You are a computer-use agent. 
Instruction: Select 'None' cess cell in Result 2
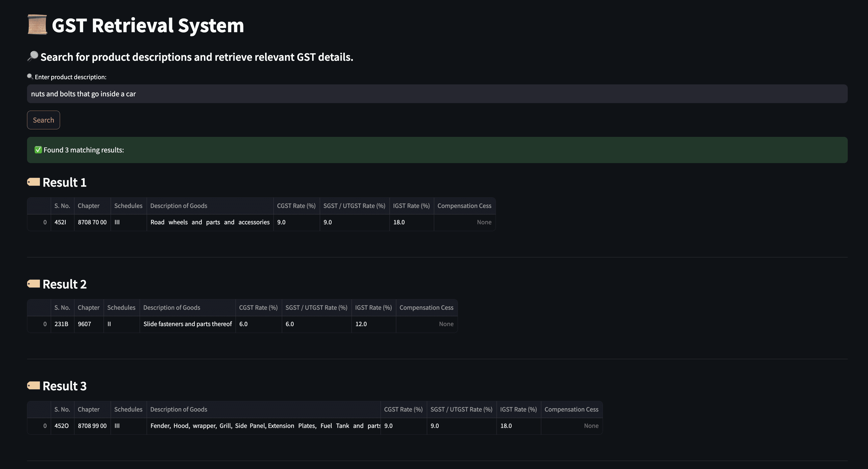coord(426,324)
